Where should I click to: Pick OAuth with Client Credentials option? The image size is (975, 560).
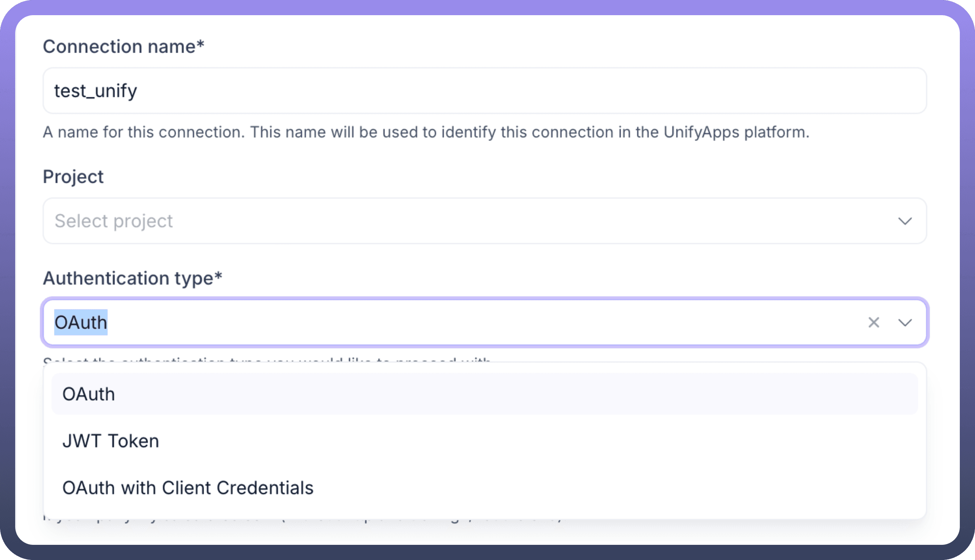pyautogui.click(x=188, y=488)
